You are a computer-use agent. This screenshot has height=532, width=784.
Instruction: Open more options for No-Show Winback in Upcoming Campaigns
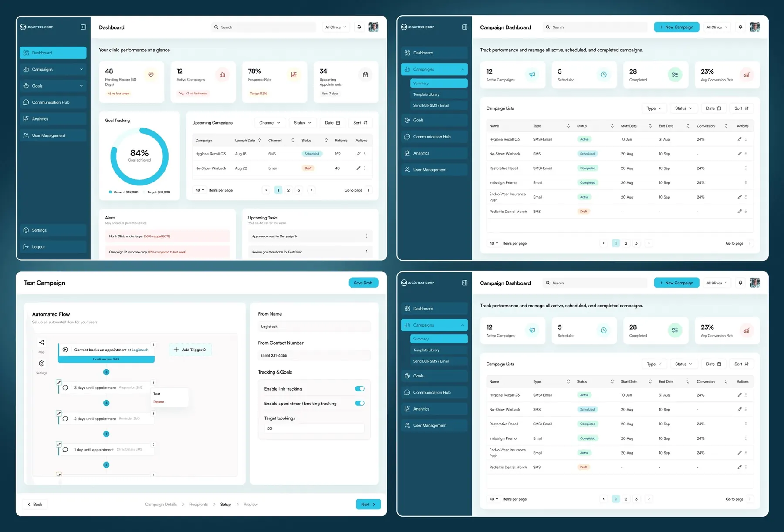pyautogui.click(x=365, y=168)
